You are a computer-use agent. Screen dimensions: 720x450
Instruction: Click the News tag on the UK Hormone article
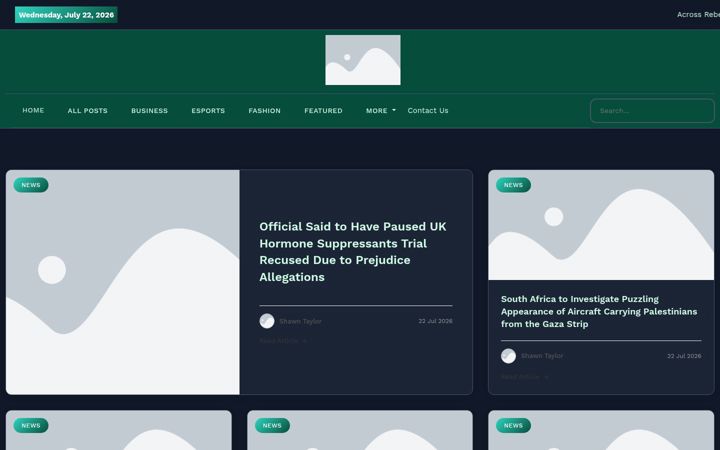click(x=31, y=185)
